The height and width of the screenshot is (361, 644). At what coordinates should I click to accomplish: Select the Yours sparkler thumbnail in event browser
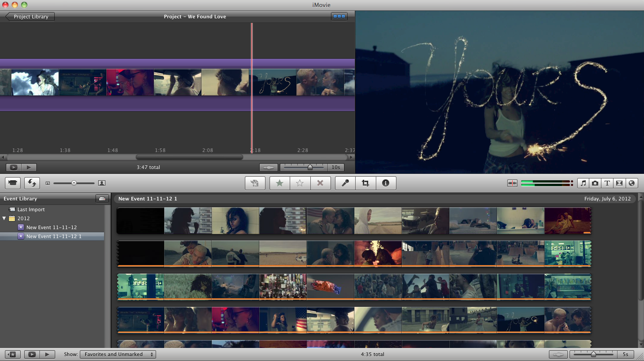click(x=520, y=320)
